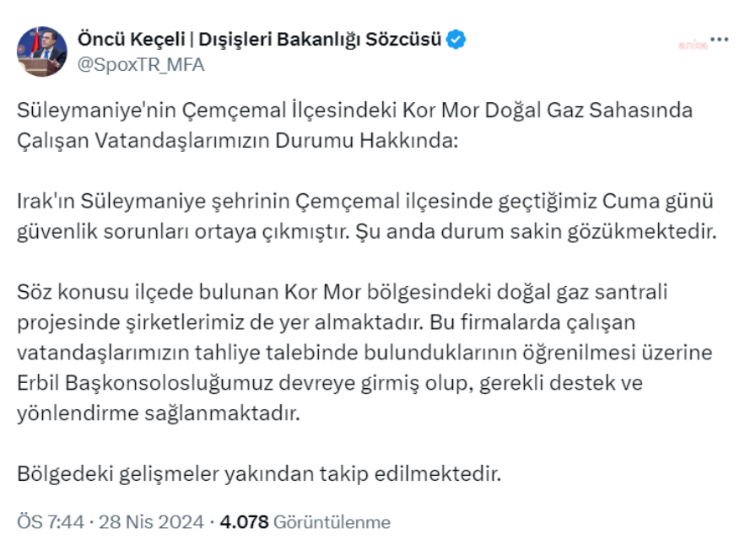
Task: Click the paragraph starting Söz konusu ilçede
Action: coord(364,353)
